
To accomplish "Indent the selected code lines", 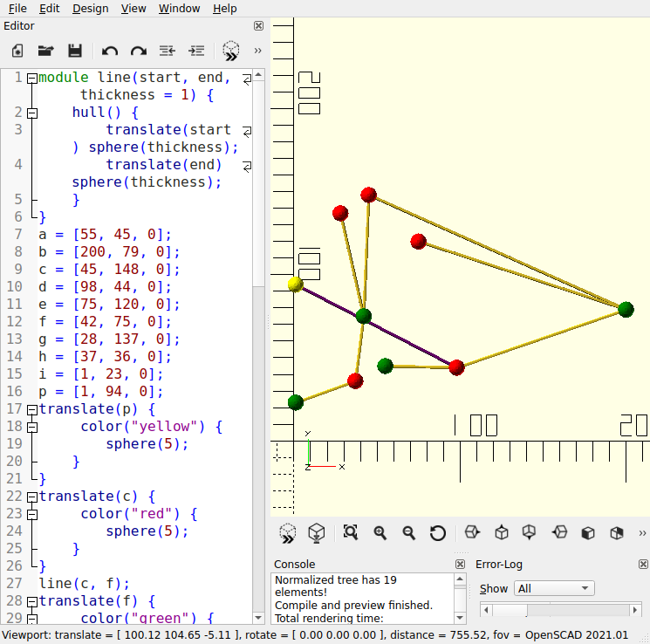I will coord(197,51).
